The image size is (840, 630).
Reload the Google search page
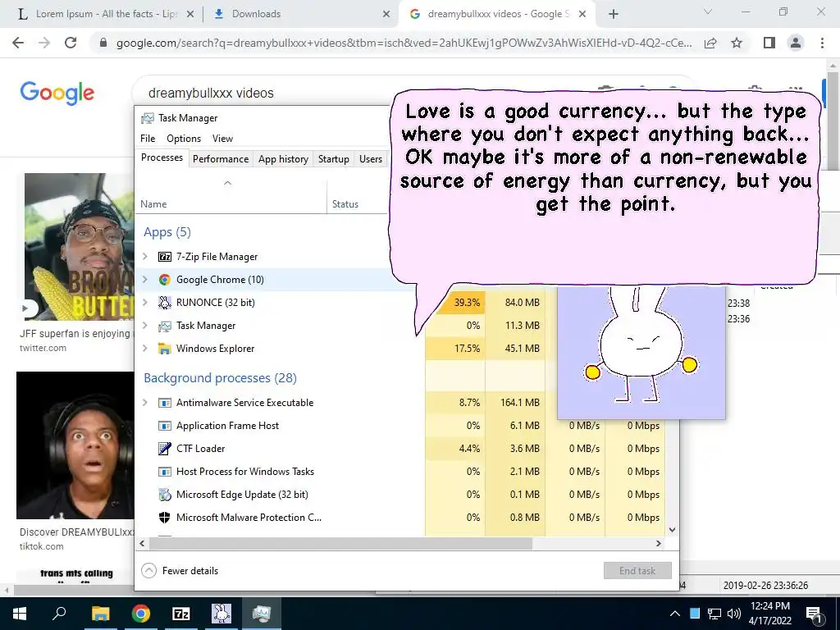coord(71,43)
